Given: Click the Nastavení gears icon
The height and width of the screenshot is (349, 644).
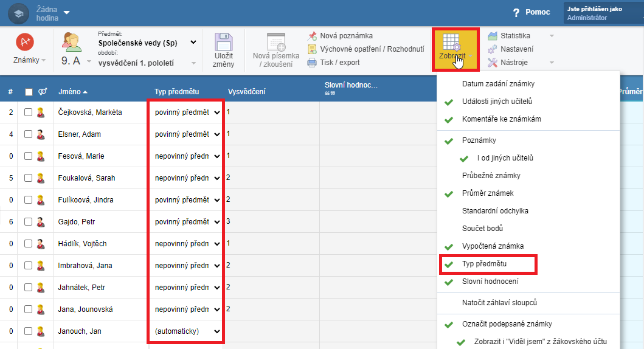Looking at the screenshot, I should pos(493,49).
